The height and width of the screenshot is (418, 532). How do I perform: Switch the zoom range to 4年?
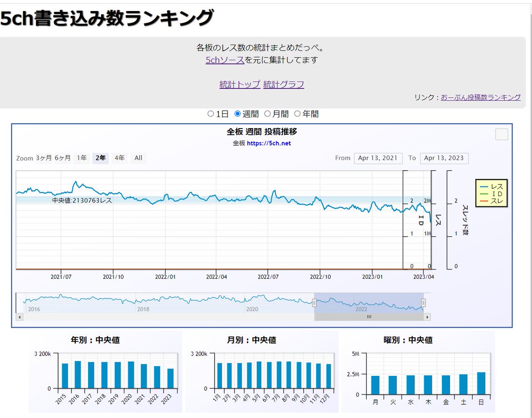click(x=119, y=158)
